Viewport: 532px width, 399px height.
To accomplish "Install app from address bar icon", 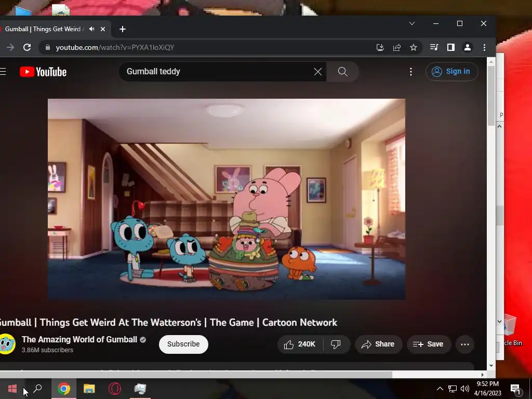I will [x=380, y=47].
